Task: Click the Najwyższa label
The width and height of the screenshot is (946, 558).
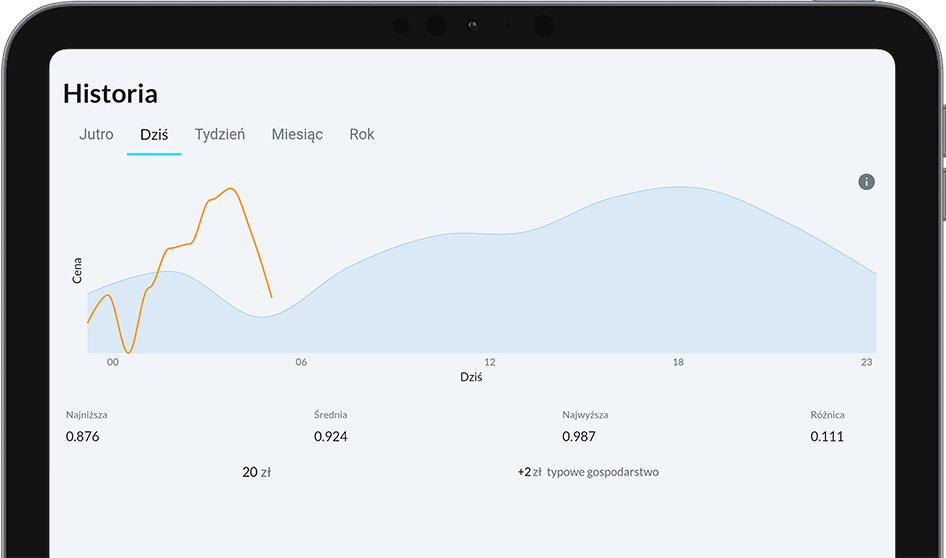Action: tap(585, 415)
